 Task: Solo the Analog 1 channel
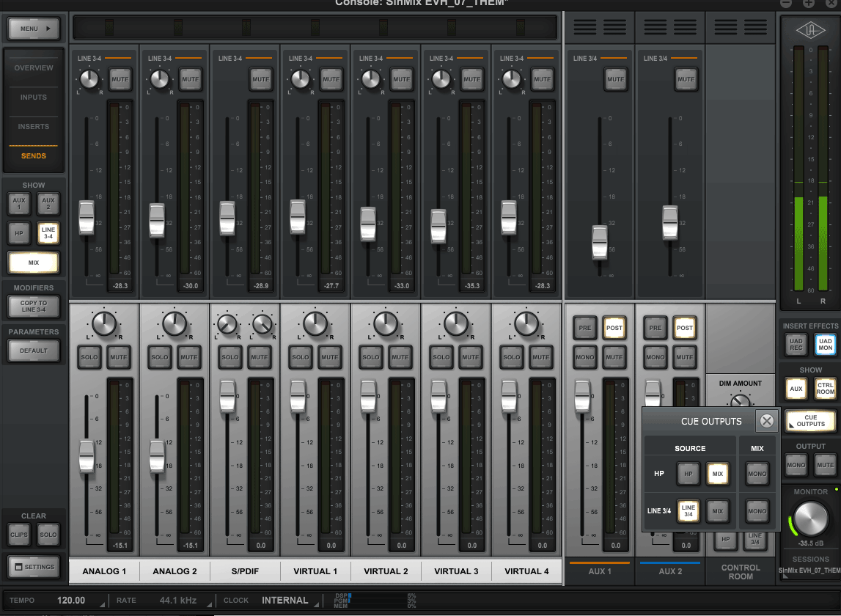coord(89,357)
